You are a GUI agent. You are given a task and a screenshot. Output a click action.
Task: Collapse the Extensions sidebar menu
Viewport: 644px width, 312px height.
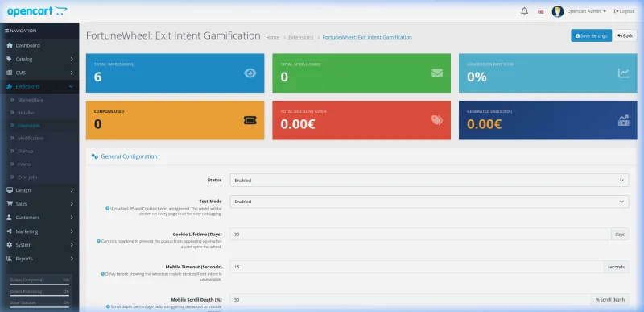39,87
